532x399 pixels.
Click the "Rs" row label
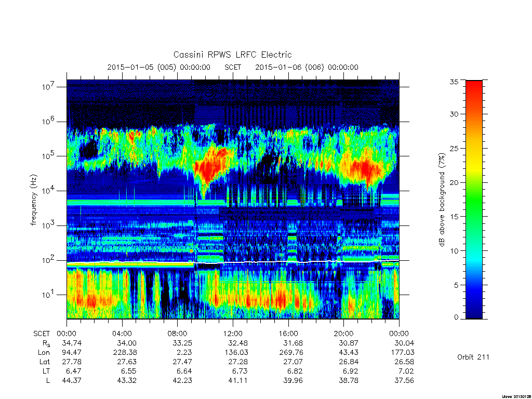click(x=46, y=344)
